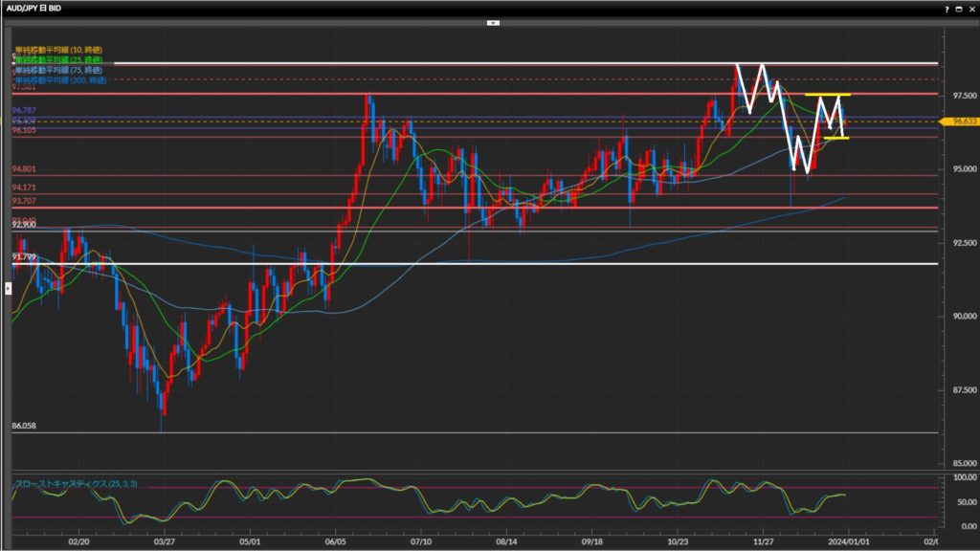This screenshot has height=551, width=980.
Task: Click the 2024/01/01 date on time axis
Action: 848,540
